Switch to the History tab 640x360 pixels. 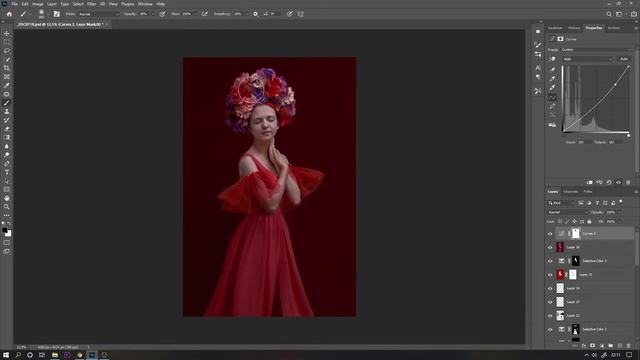pyautogui.click(x=574, y=28)
